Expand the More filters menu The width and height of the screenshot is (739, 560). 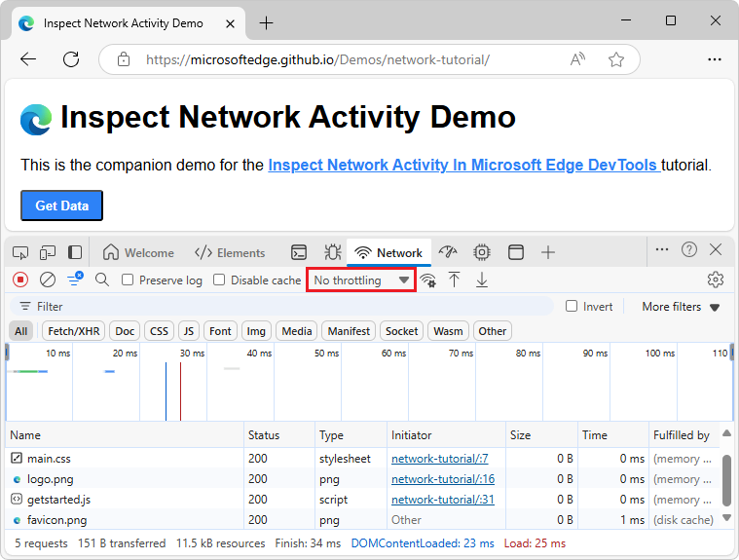[681, 307]
